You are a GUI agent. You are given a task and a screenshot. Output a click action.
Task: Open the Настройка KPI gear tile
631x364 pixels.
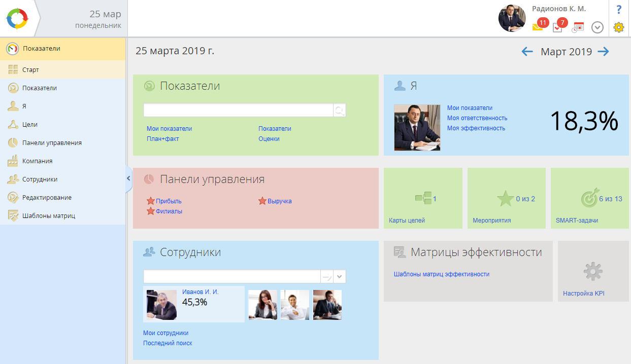(x=593, y=272)
